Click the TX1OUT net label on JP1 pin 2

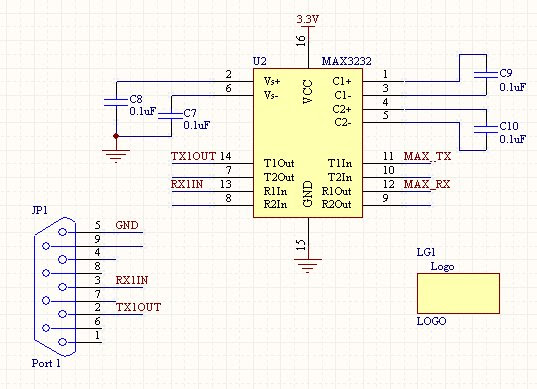(x=138, y=307)
